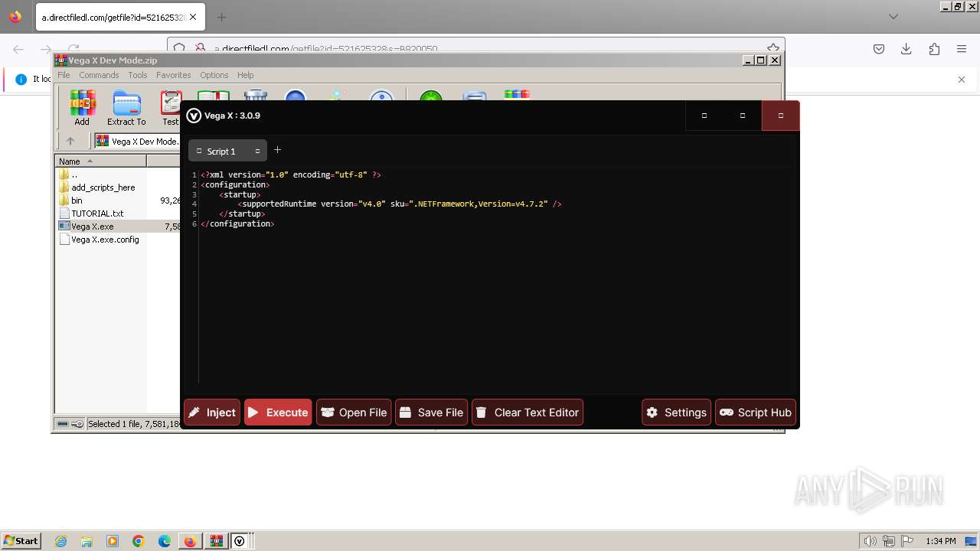Launch Internet Explorer from taskbar
980x551 pixels.
(60, 541)
